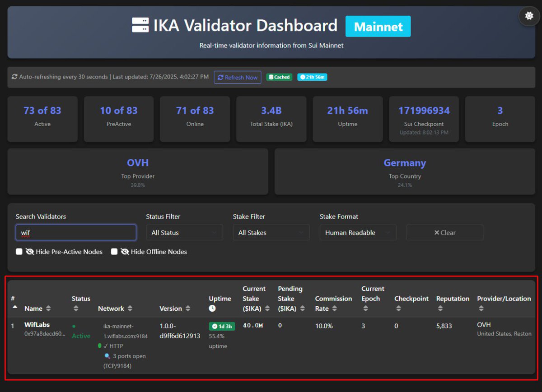
Task: Click the 21h 56m Uptime card
Action: tap(348, 119)
